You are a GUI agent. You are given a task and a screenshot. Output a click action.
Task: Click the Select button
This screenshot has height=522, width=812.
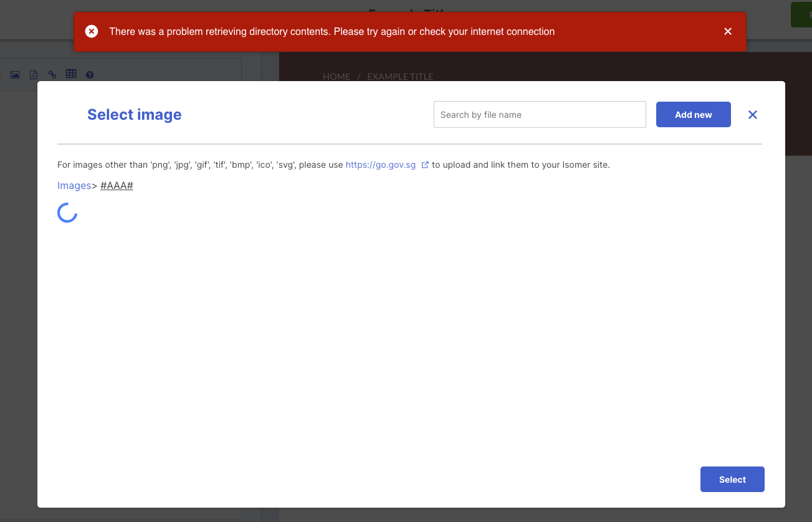coord(732,479)
